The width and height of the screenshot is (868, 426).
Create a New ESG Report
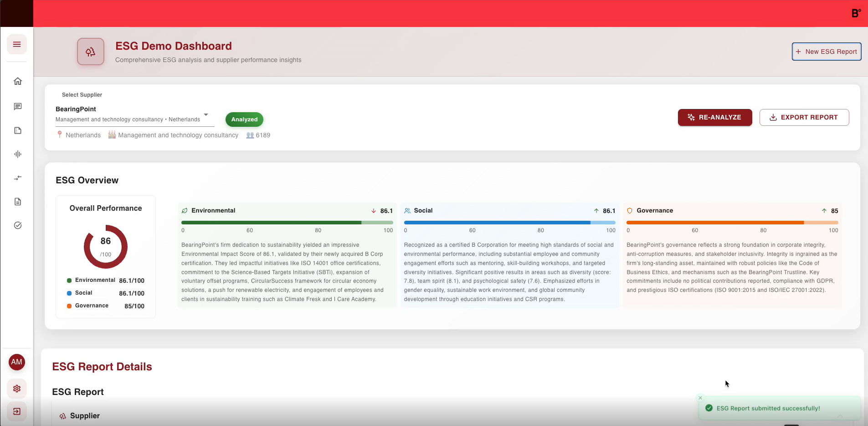point(826,52)
